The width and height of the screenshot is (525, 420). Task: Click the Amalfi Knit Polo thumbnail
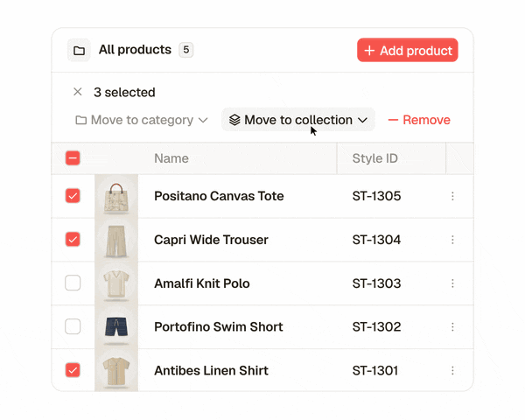pos(116,283)
